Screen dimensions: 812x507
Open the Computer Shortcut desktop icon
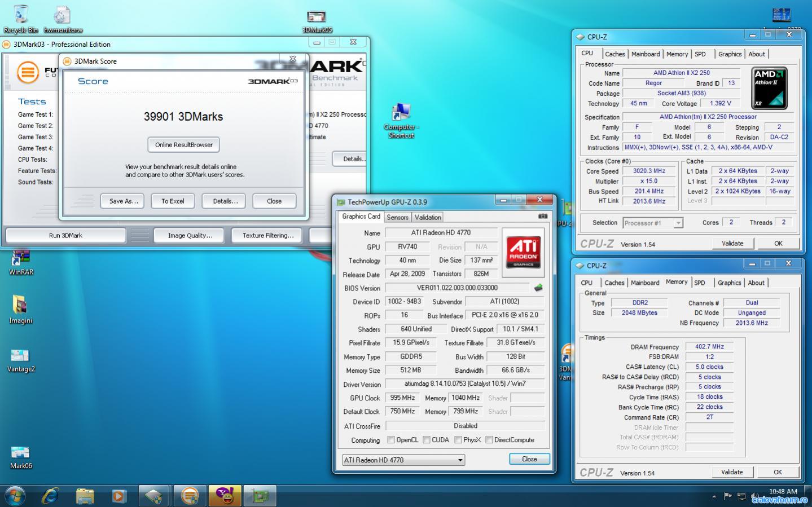click(401, 121)
